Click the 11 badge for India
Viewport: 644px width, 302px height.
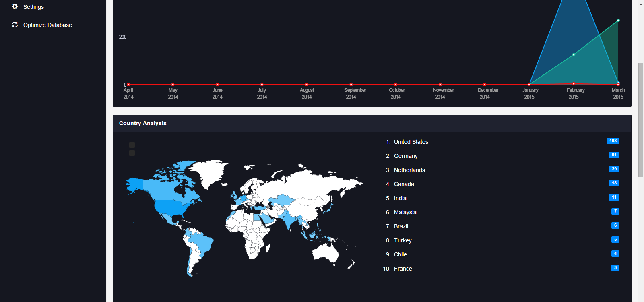[x=614, y=197]
